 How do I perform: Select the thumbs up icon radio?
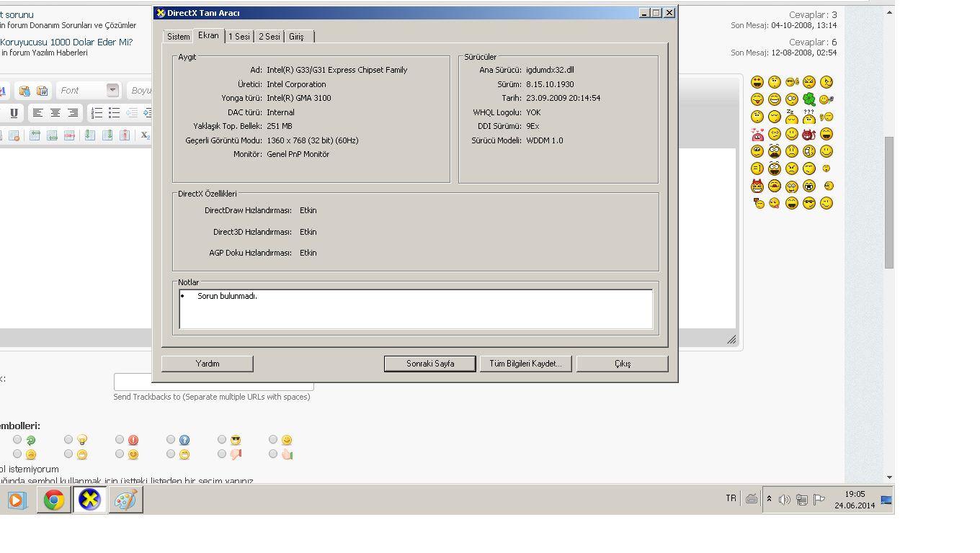273,454
